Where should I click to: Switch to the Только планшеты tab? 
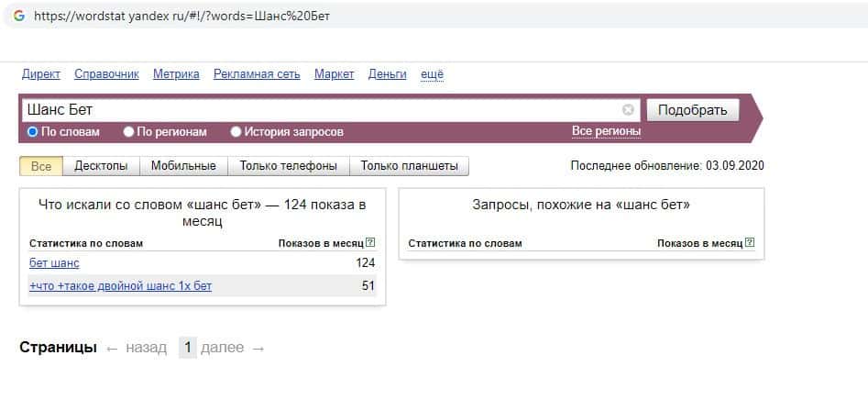click(409, 166)
